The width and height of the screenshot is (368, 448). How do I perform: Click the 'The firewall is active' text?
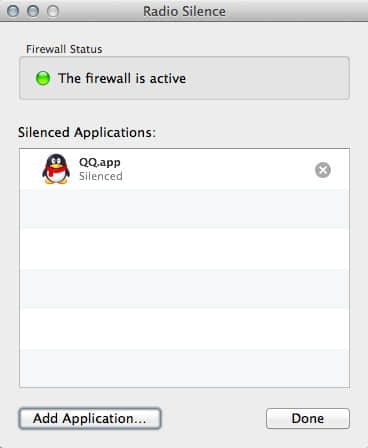tap(122, 78)
